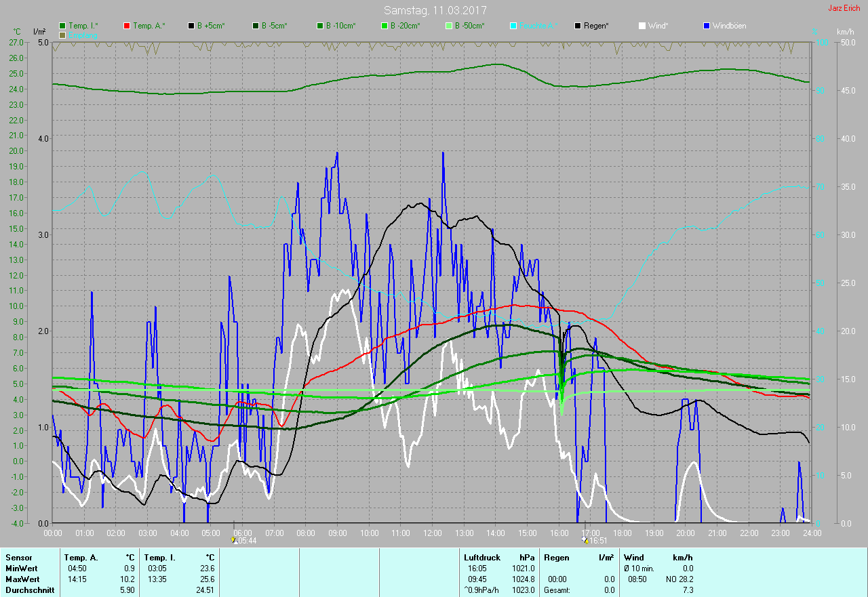Click the chart title Samstag, 11.03.2017

click(x=435, y=10)
